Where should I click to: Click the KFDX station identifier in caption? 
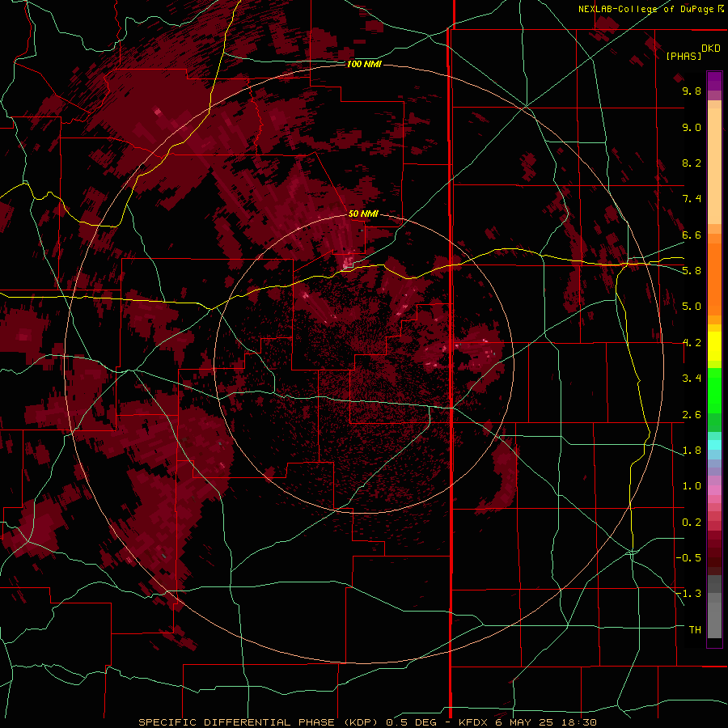click(473, 722)
